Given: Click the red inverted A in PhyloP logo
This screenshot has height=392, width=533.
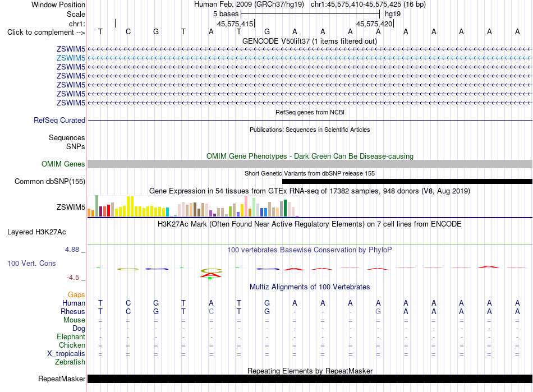Looking at the screenshot, I should pos(211,275).
